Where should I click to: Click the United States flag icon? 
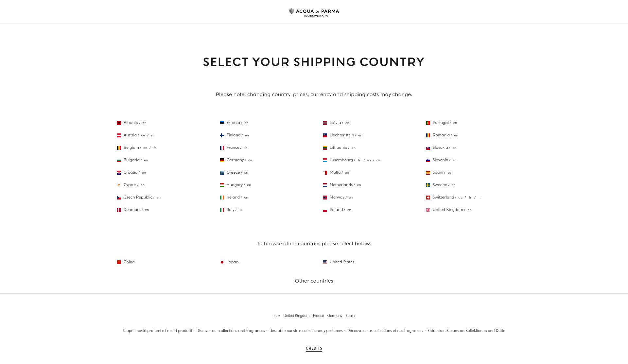point(325,262)
